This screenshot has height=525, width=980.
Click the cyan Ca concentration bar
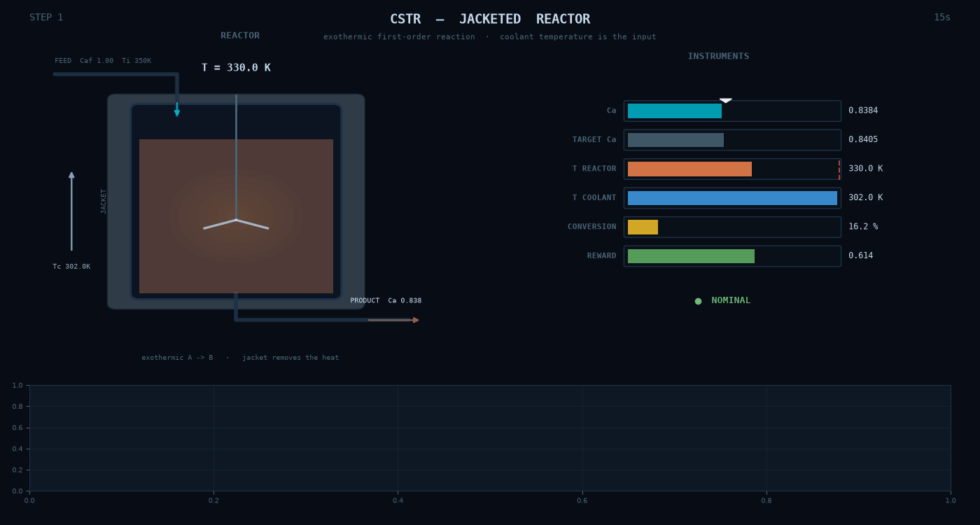[675, 111]
